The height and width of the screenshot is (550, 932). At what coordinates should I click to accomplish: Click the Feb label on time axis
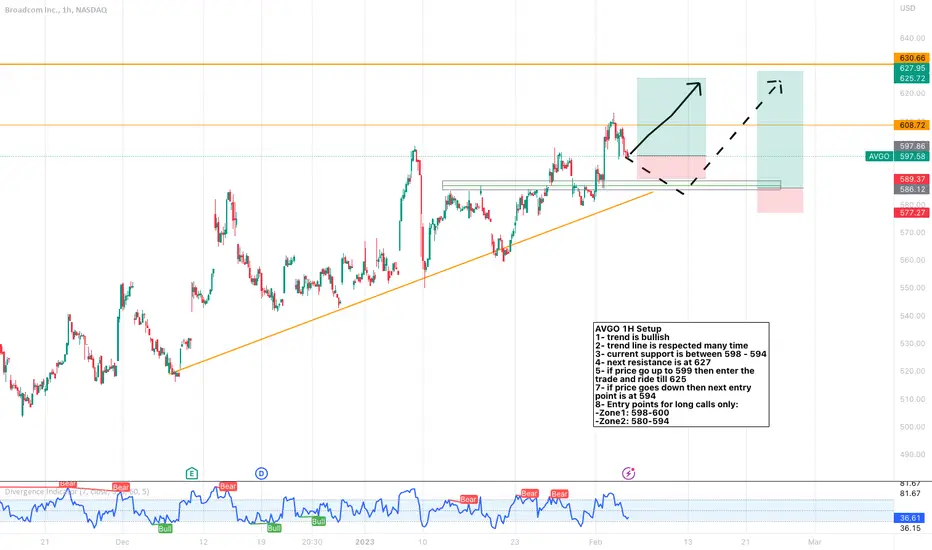(596, 542)
